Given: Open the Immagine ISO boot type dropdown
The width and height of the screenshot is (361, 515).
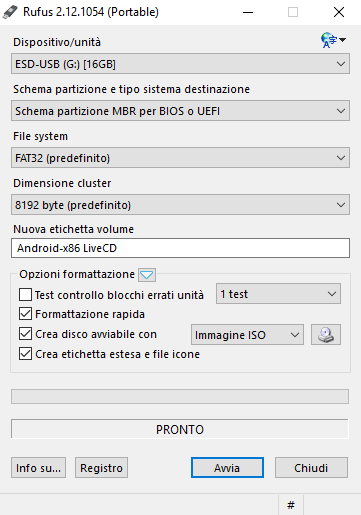Looking at the screenshot, I should pos(247,334).
